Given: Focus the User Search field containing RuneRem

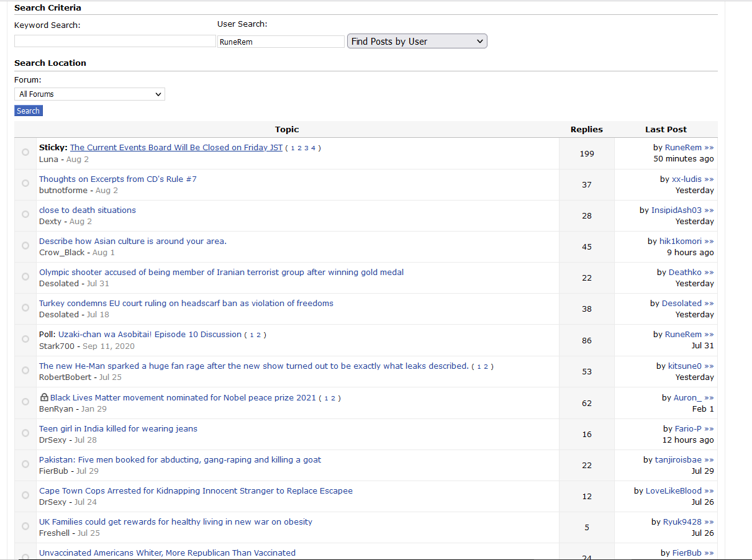Looking at the screenshot, I should 281,42.
